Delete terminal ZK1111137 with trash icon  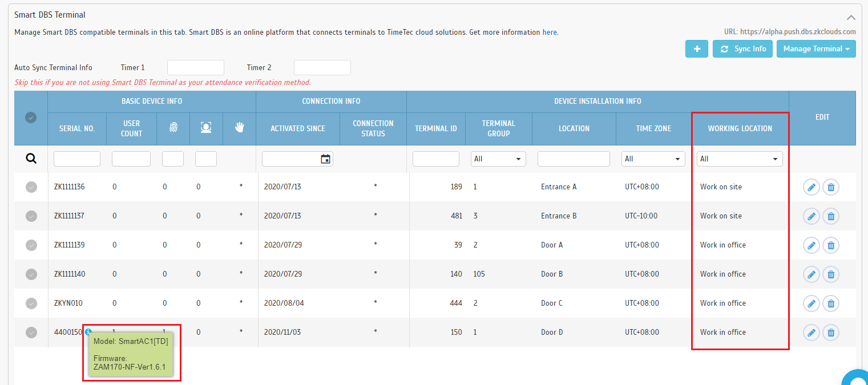point(831,216)
